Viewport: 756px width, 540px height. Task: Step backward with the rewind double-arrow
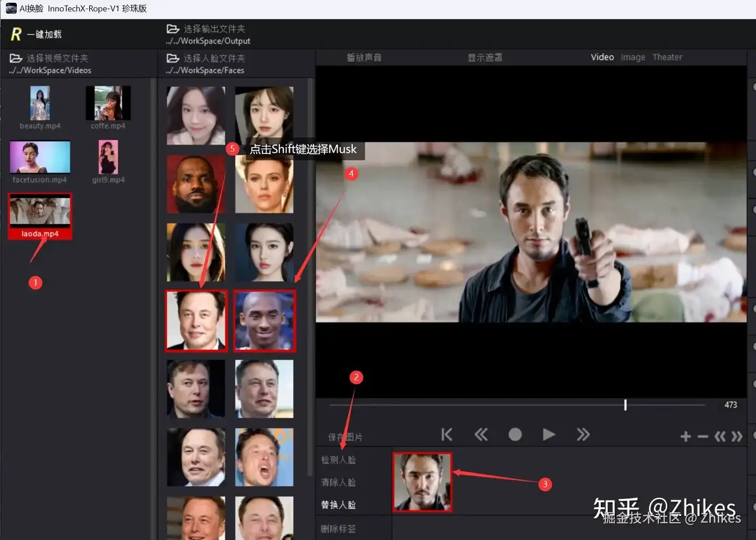coord(481,434)
